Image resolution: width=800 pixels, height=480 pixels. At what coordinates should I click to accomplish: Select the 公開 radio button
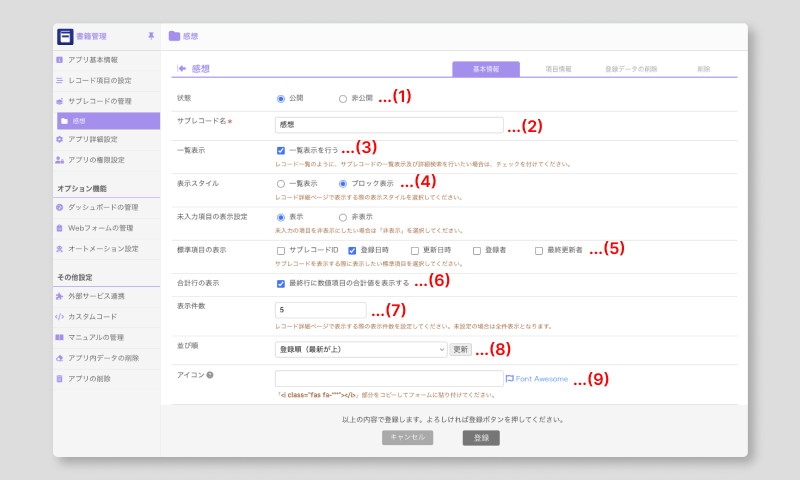point(281,99)
